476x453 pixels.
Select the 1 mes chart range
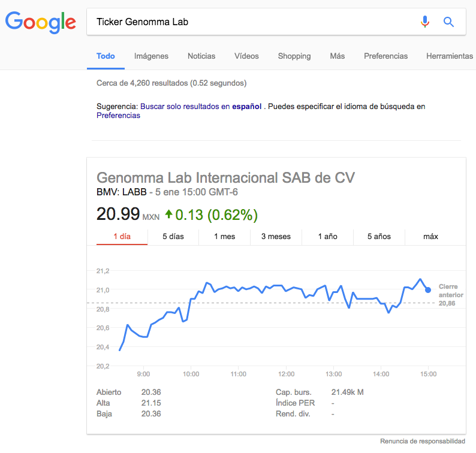[225, 237]
